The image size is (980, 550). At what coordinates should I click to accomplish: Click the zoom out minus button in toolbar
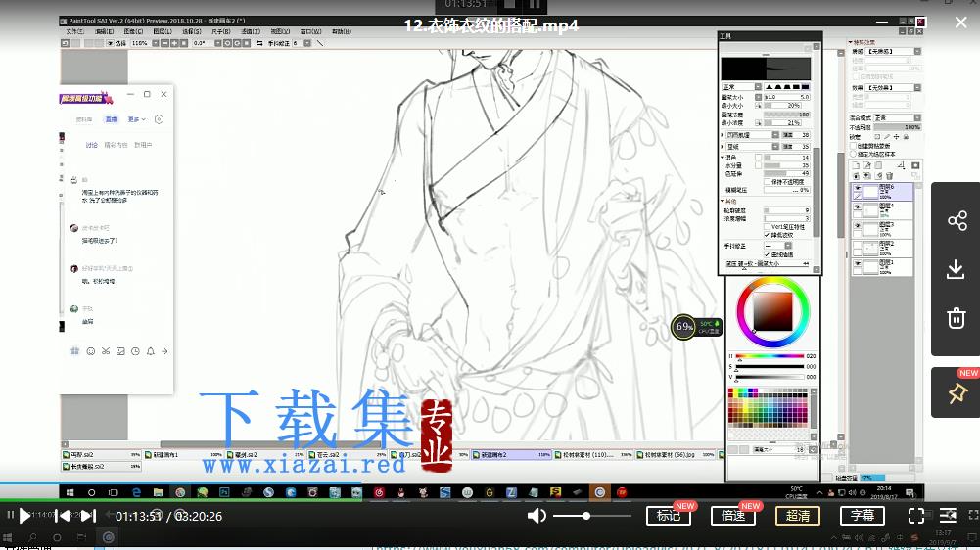point(164,43)
